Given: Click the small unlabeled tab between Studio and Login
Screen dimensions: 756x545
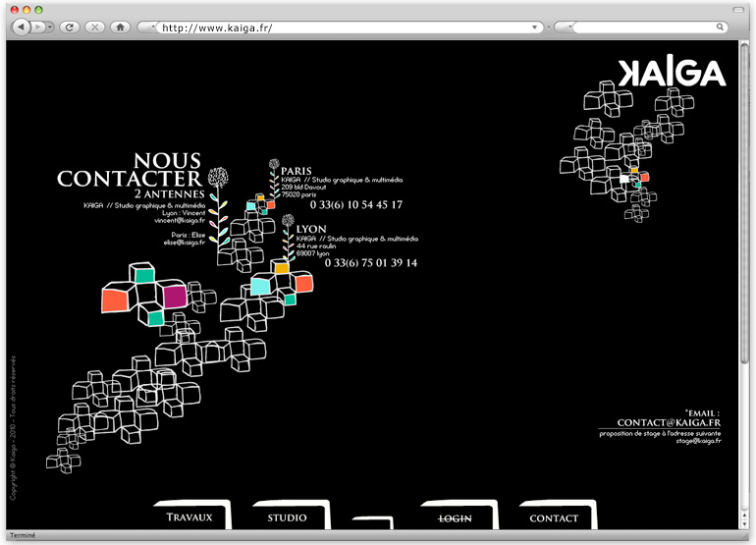Looking at the screenshot, I should pyautogui.click(x=373, y=522).
